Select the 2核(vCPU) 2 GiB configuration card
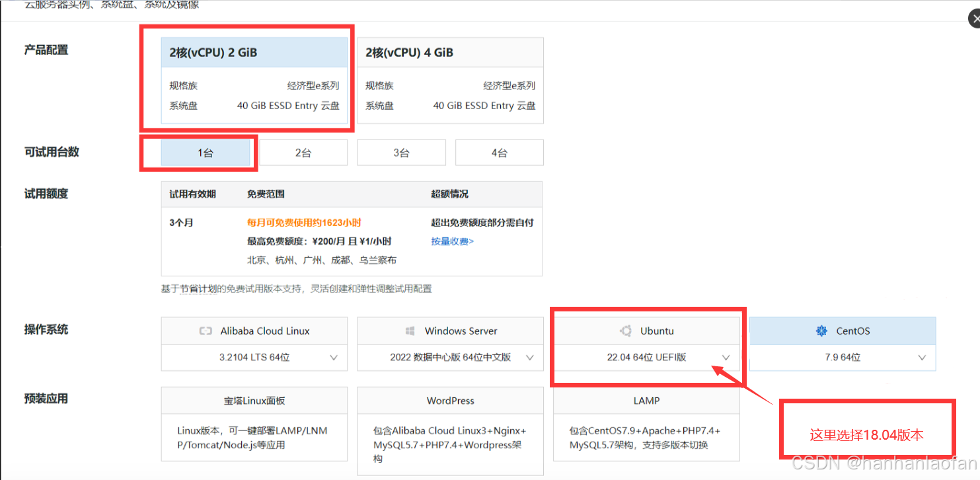The height and width of the screenshot is (480, 980). click(254, 81)
